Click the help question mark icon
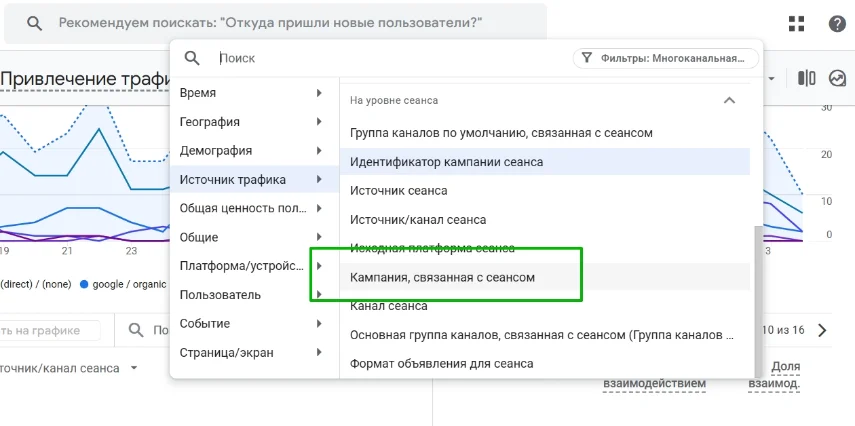Image resolution: width=855 pixels, height=426 pixels. pyautogui.click(x=837, y=24)
